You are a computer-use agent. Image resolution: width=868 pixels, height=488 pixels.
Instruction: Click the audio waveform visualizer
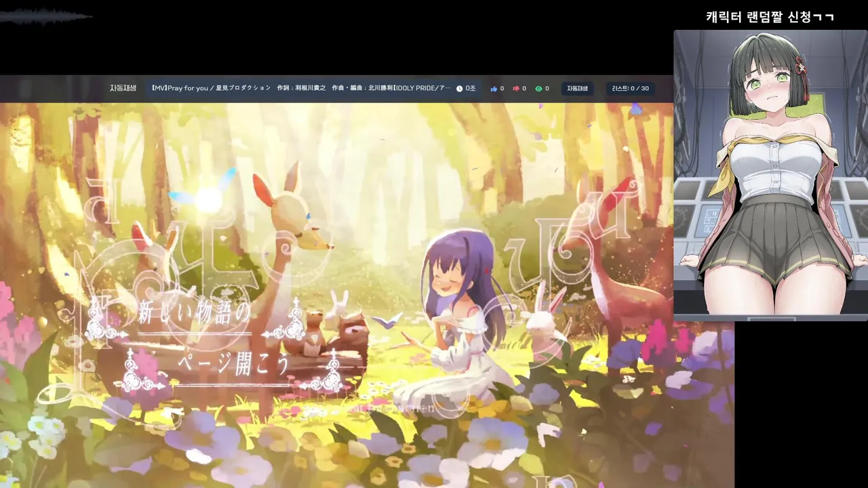(46, 16)
